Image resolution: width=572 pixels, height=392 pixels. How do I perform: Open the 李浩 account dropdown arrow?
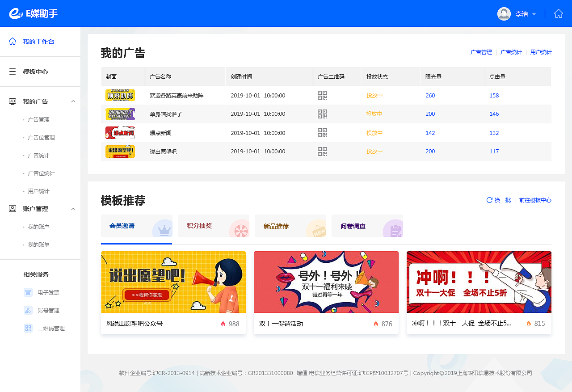534,14
